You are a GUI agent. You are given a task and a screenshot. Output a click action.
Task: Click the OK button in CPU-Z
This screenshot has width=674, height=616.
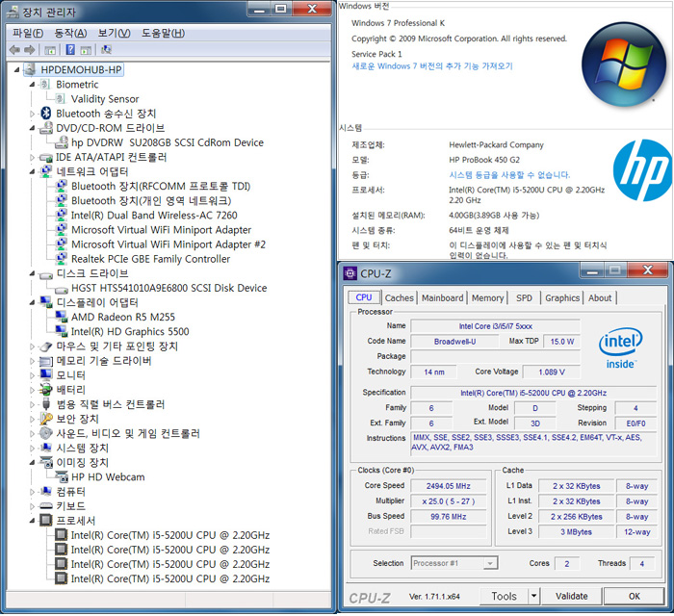(x=634, y=596)
